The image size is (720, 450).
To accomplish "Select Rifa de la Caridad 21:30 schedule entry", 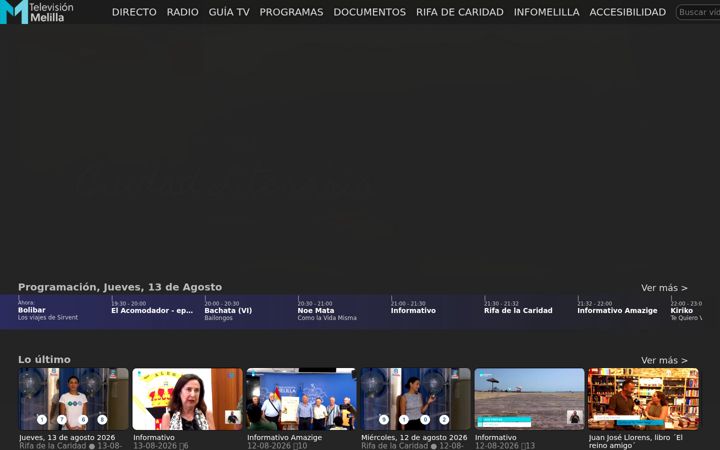I will pos(530,310).
